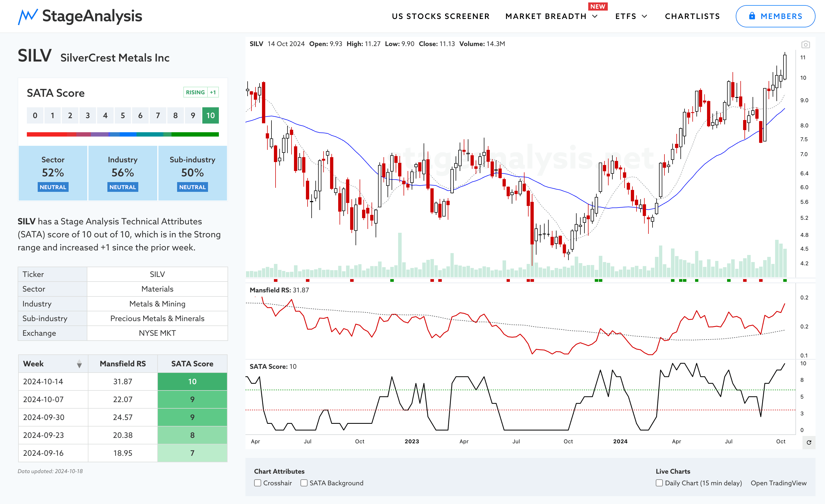The width and height of the screenshot is (825, 504).
Task: Click the 2024-10-07 week cell
Action: click(x=53, y=399)
